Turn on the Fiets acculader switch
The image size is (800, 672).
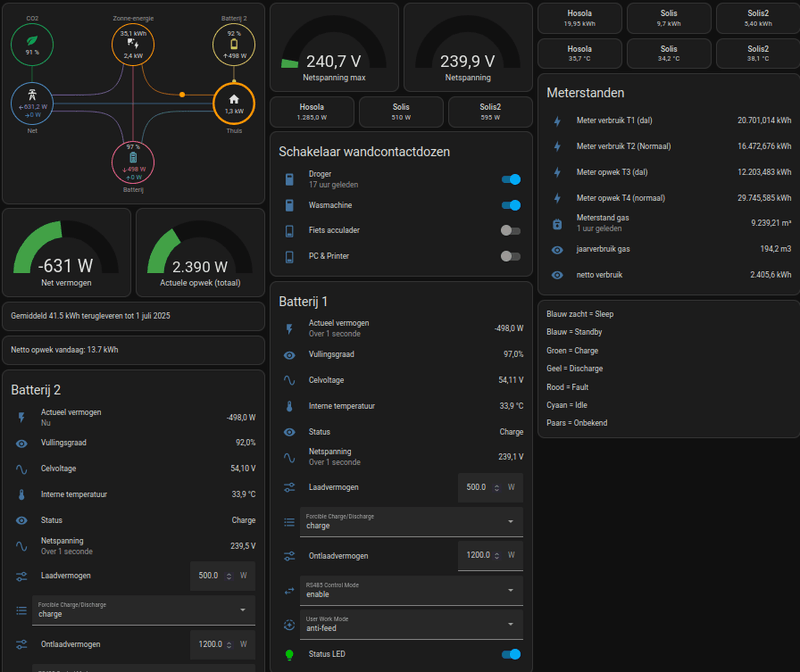coord(511,231)
